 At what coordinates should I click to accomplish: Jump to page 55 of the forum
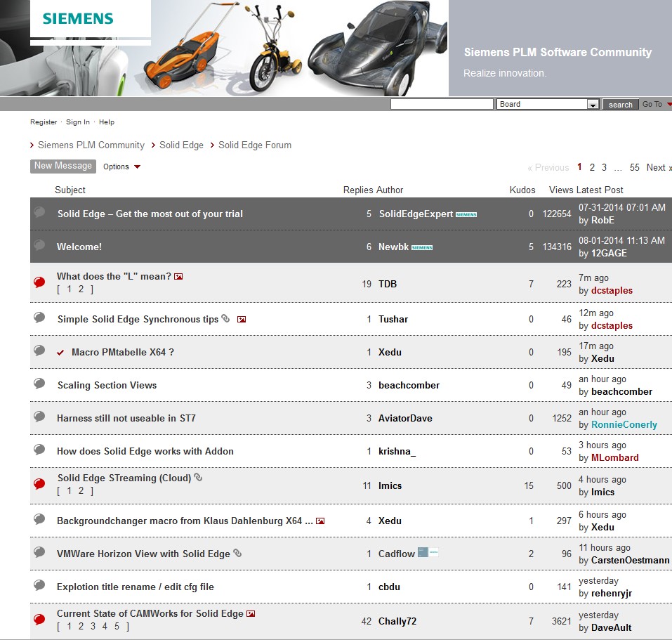[634, 167]
